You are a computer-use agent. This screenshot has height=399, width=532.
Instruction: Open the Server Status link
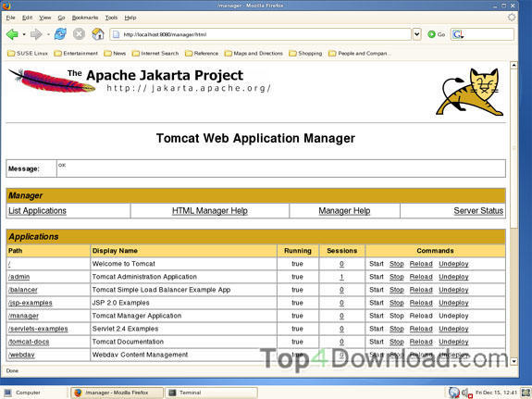tap(478, 211)
